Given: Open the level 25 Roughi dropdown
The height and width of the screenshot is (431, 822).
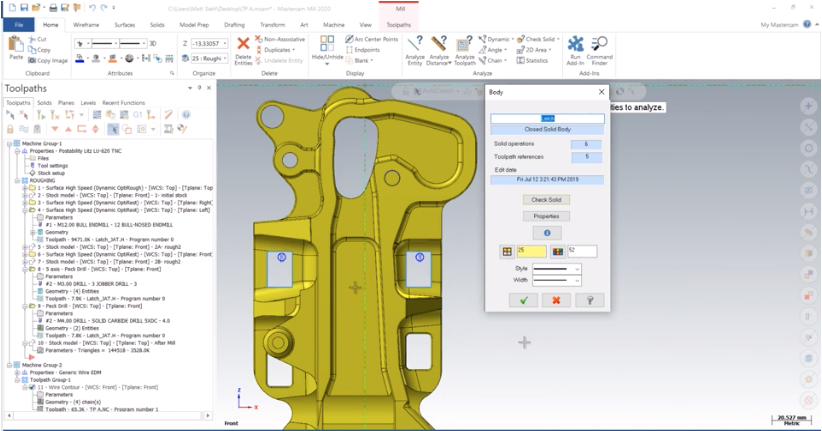Looking at the screenshot, I should click(x=225, y=59).
